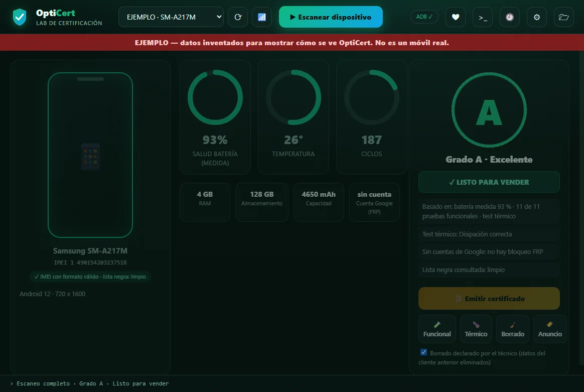This screenshot has height=392, width=584.
Task: Click Emitir certificado button
Action: click(489, 299)
